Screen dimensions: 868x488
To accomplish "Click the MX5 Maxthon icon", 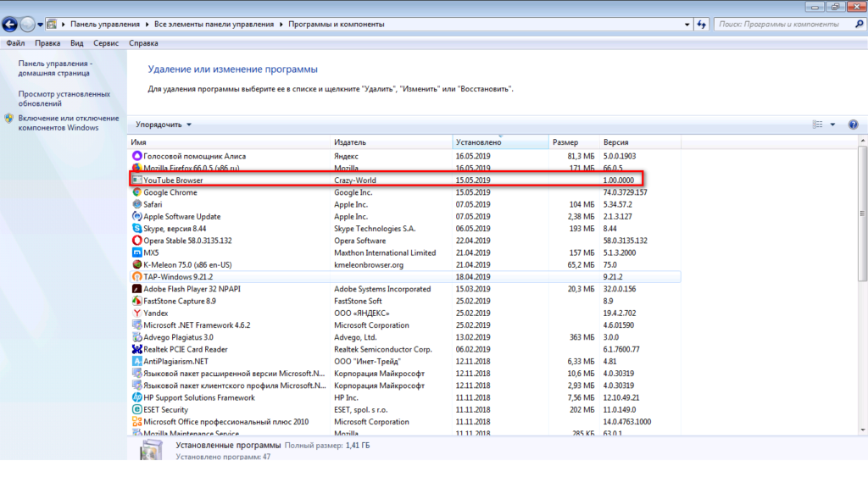I will pos(136,252).
